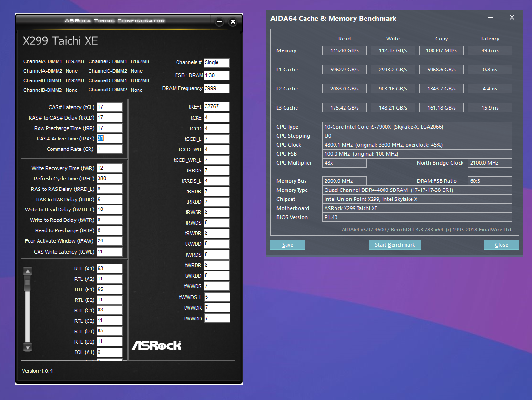This screenshot has height=400, width=532.
Task: Click the L2 Cache Write value 903.16 GB/s
Action: point(393,89)
